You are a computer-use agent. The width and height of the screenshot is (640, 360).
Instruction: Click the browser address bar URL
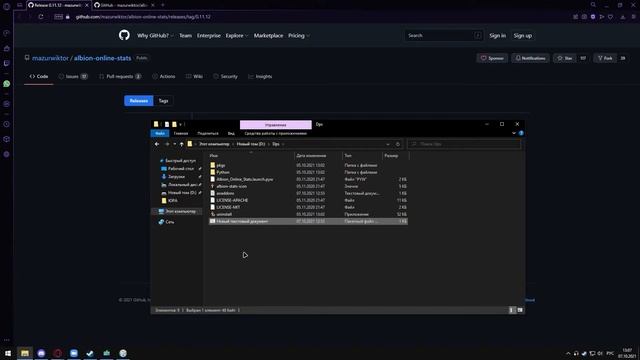143,17
